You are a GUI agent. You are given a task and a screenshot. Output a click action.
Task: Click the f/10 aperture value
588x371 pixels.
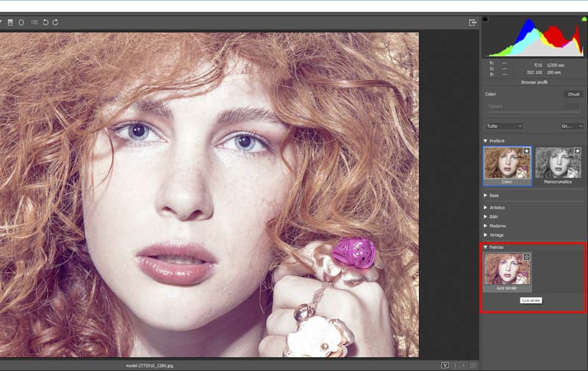pos(538,65)
